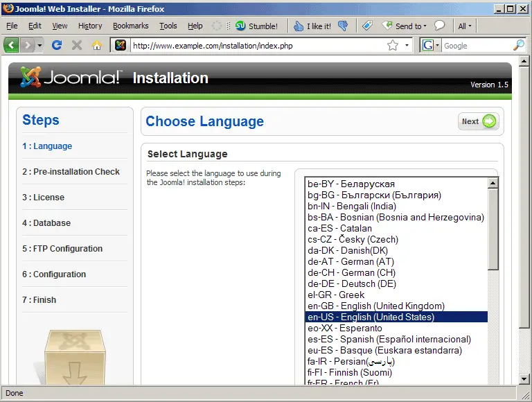532x402 pixels.
Task: Select eu-ES Basque option
Action: (x=396, y=351)
